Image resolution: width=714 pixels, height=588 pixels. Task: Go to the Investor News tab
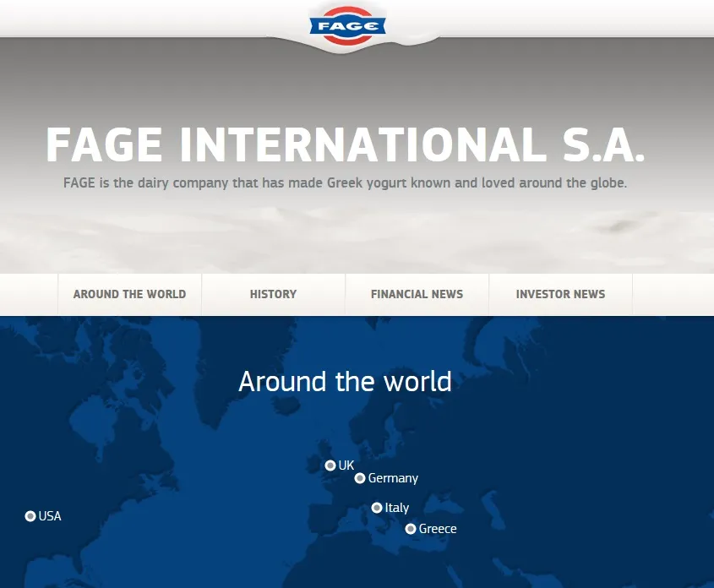(x=560, y=295)
